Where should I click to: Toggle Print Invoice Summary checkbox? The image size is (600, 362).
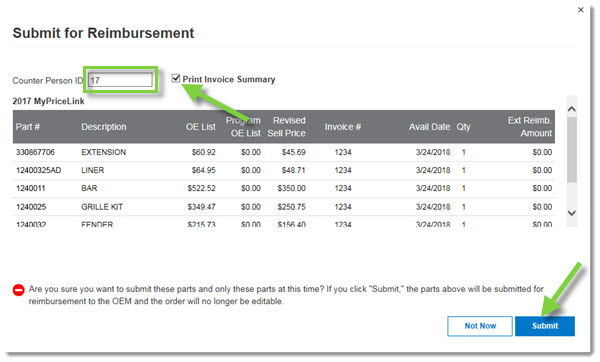coord(176,78)
